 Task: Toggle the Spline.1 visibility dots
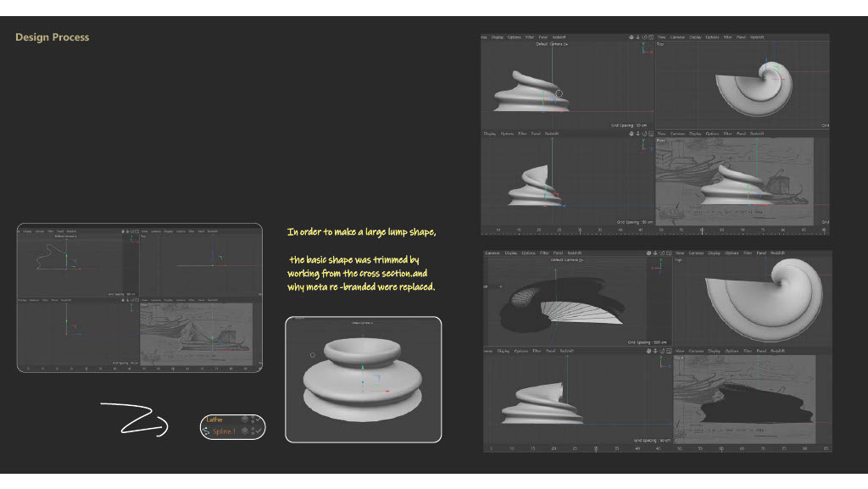coord(253,431)
